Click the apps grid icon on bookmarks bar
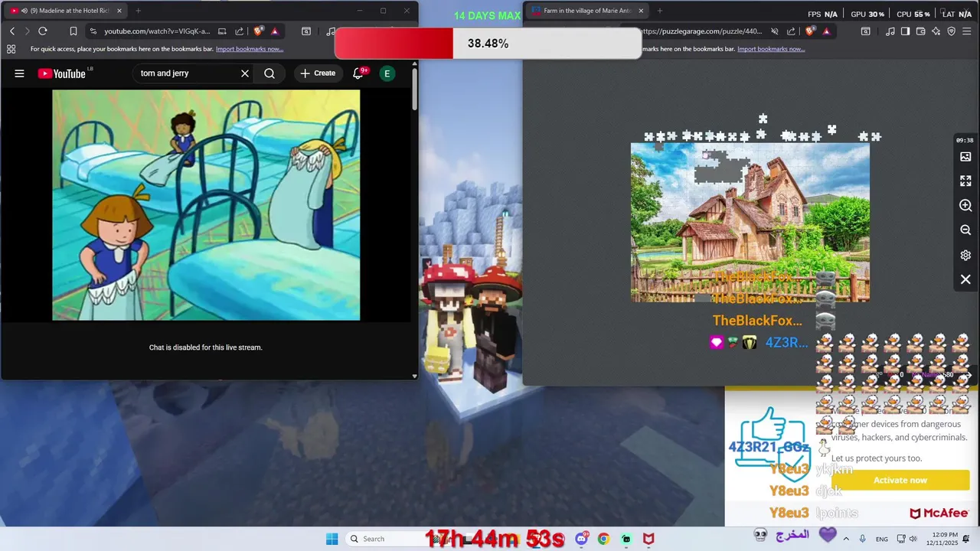 pos(11,49)
